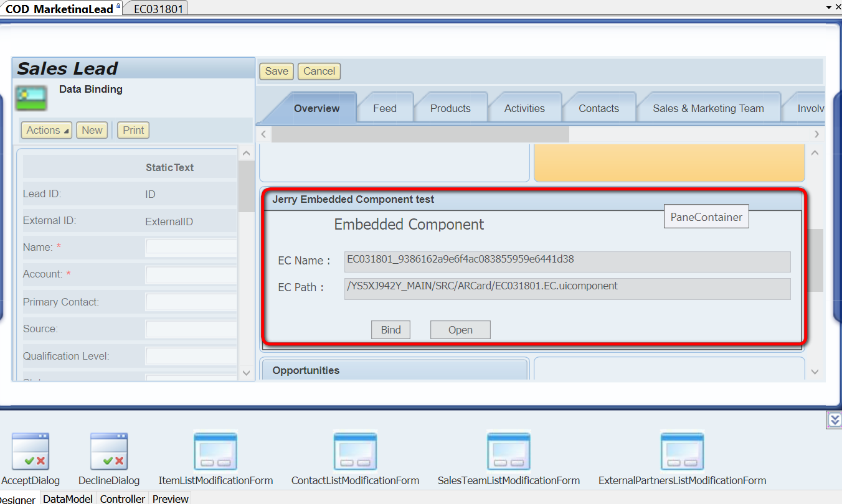
Task: Click the Name input field
Action: point(191,248)
